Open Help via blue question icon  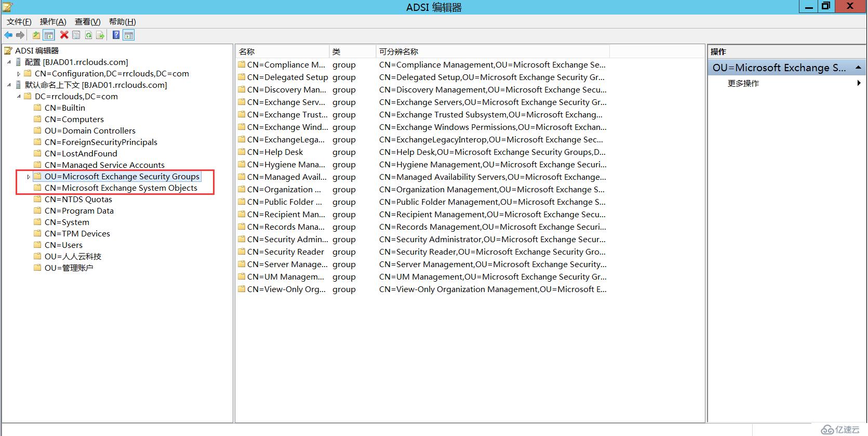click(116, 35)
